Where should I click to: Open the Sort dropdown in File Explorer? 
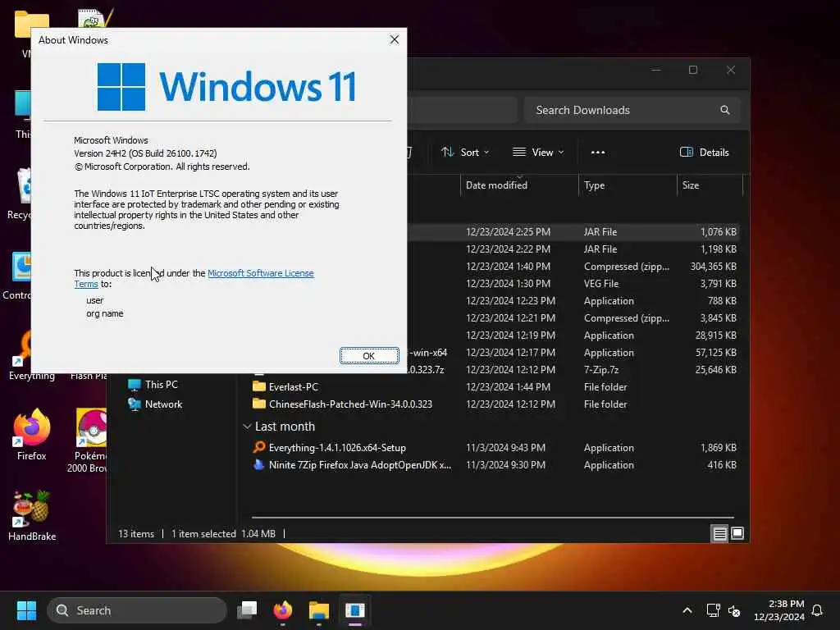click(x=465, y=152)
